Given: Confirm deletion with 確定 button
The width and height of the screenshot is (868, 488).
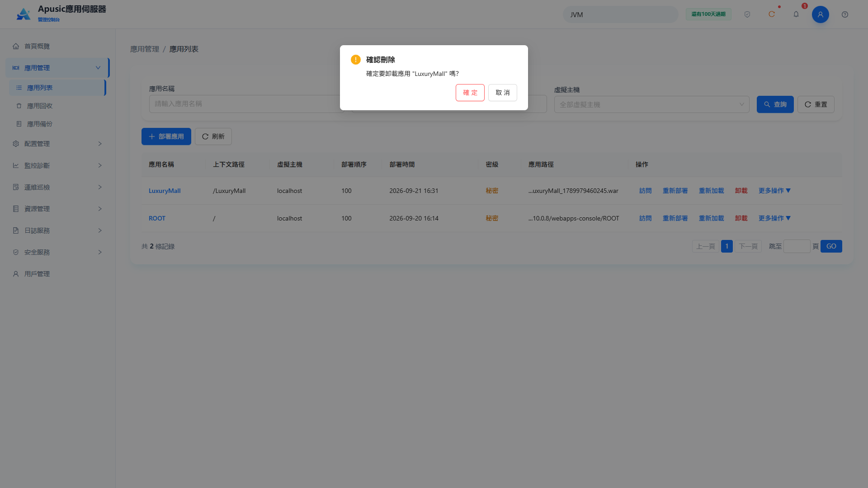Looking at the screenshot, I should [x=470, y=93].
